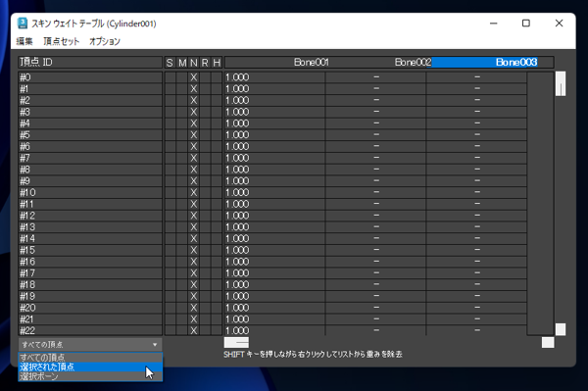Click the M column header

(182, 63)
